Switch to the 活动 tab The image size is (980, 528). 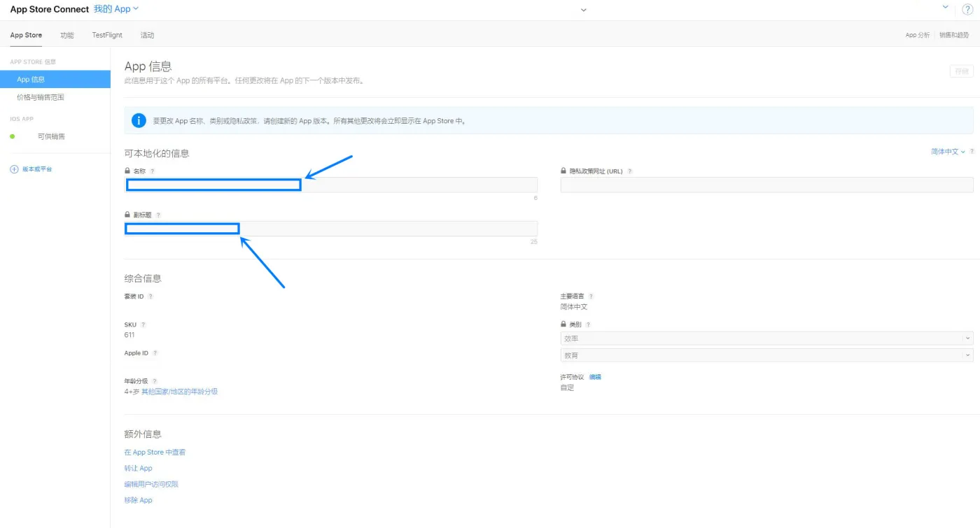click(147, 35)
